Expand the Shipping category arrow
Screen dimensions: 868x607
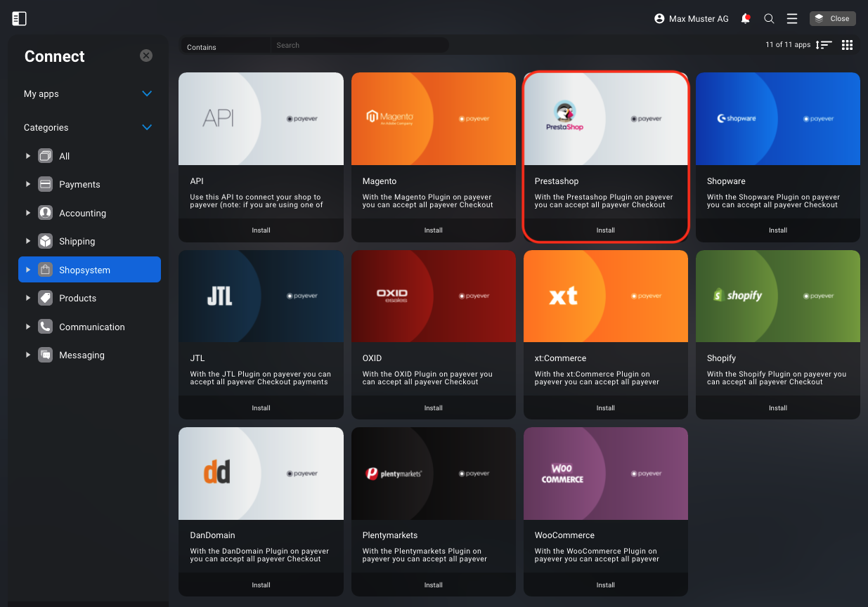[x=28, y=241]
